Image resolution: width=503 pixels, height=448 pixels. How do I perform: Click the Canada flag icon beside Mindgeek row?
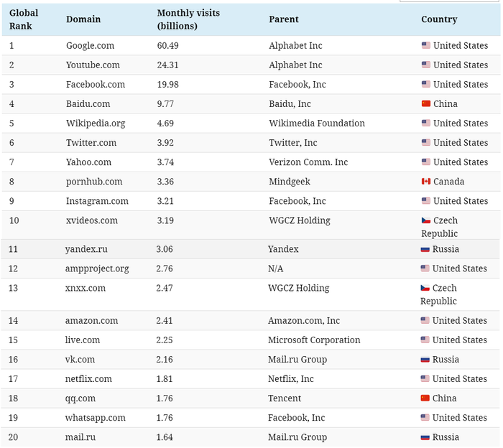(x=425, y=182)
